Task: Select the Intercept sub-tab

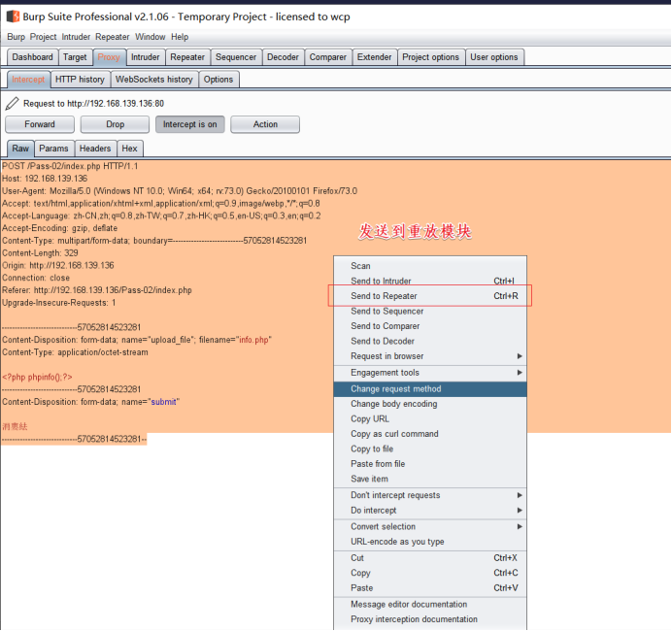Action: (x=28, y=80)
